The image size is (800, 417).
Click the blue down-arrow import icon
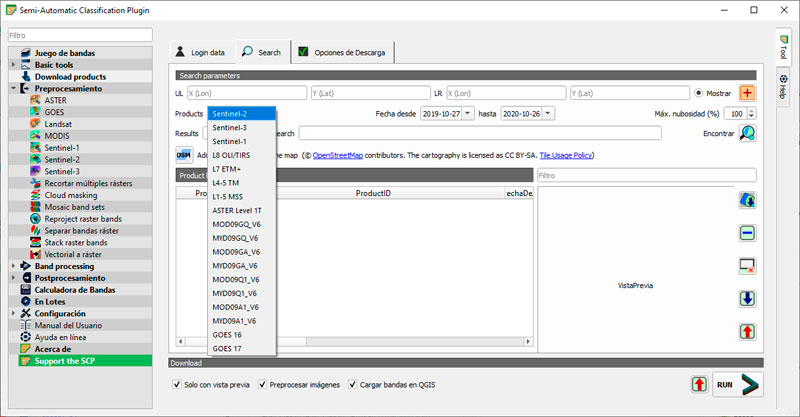click(x=747, y=299)
